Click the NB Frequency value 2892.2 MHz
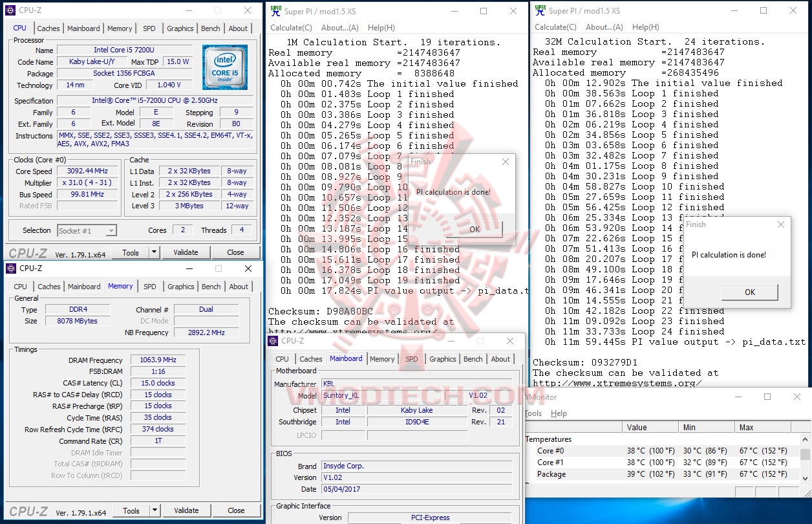This screenshot has width=812, height=524. [x=206, y=333]
